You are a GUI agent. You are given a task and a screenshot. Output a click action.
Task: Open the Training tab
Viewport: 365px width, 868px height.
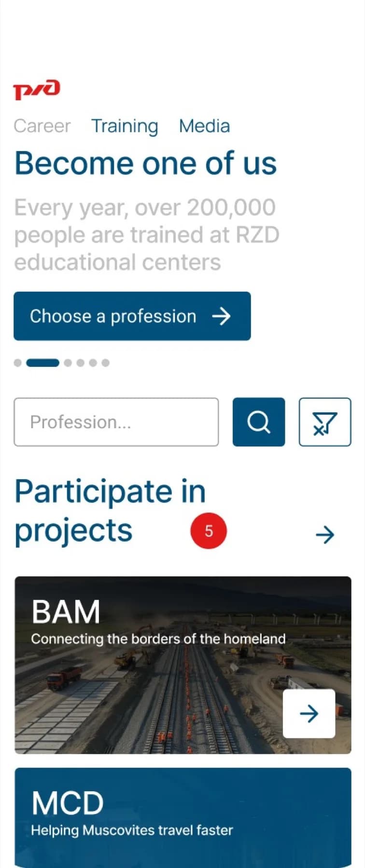125,126
